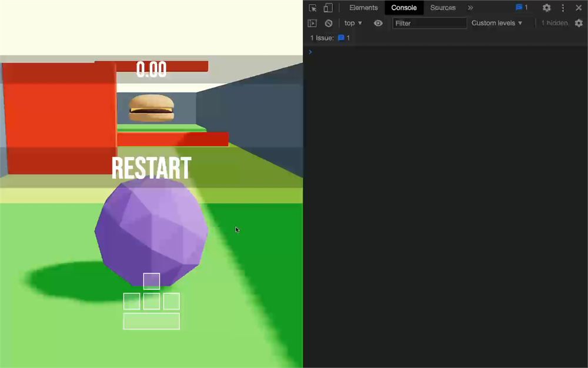Close the DevTools panel
This screenshot has width=588, height=368.
(x=579, y=8)
